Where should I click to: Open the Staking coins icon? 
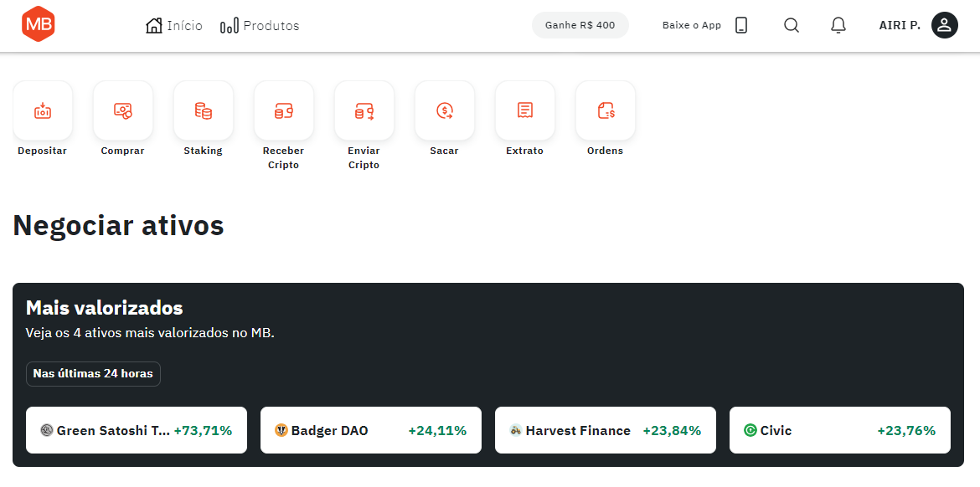point(204,110)
